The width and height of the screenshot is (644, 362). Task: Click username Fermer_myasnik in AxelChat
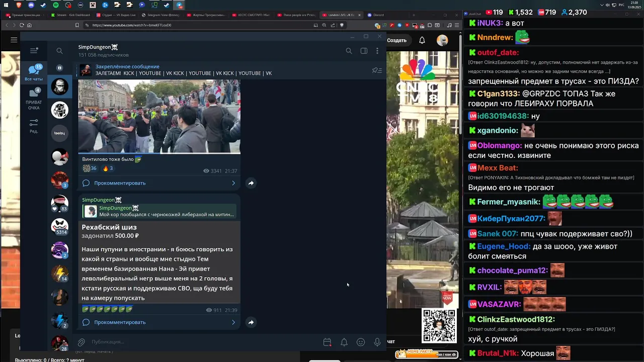pos(509,202)
